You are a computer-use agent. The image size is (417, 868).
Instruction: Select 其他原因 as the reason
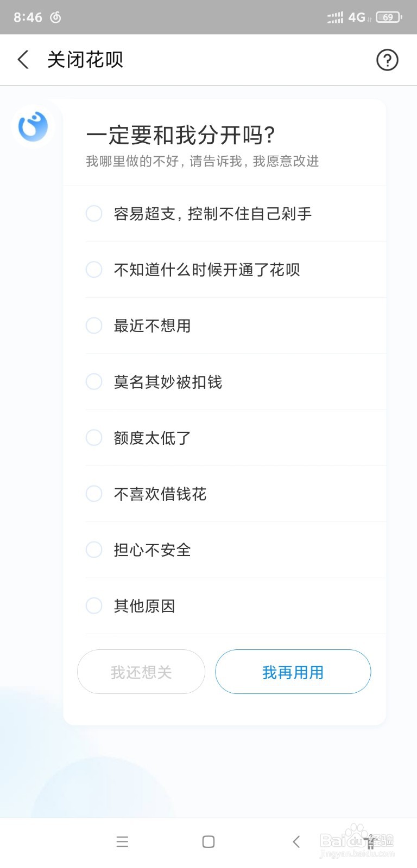tap(94, 605)
